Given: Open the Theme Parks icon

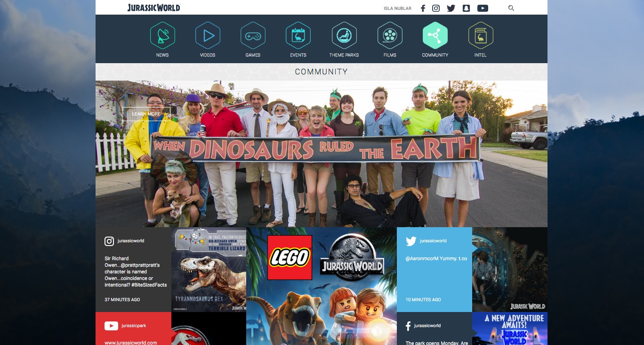Looking at the screenshot, I should pyautogui.click(x=344, y=35).
